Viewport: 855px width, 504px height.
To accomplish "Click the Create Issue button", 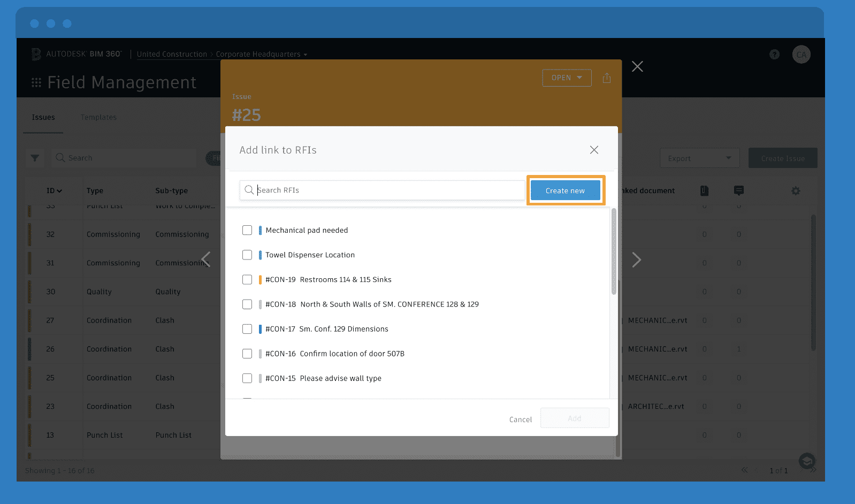I will 783,158.
